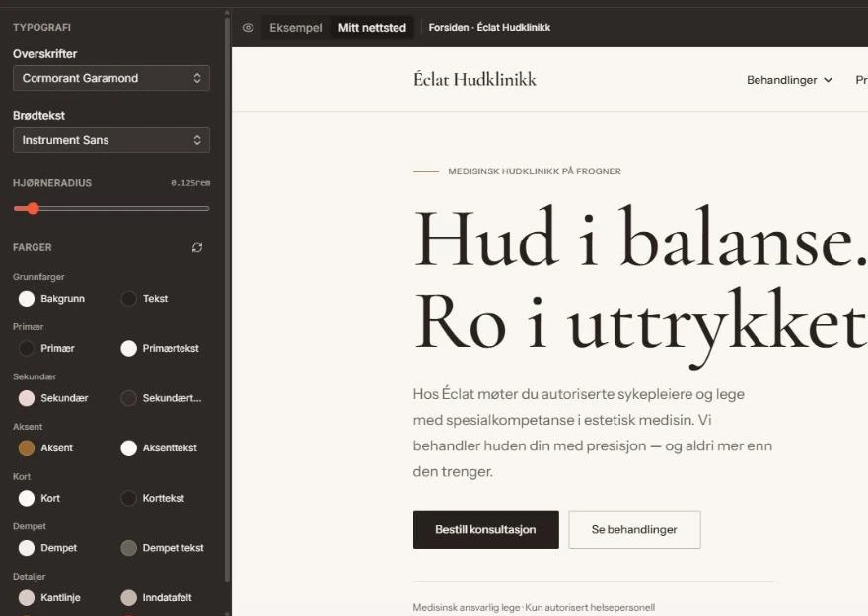Click the FARGER section heading

[x=33, y=247]
